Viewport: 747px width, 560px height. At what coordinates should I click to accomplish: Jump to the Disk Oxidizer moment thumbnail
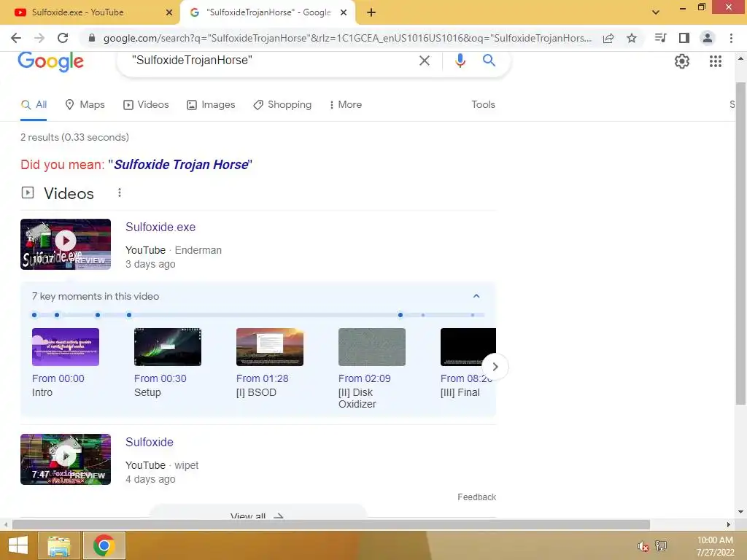click(372, 347)
